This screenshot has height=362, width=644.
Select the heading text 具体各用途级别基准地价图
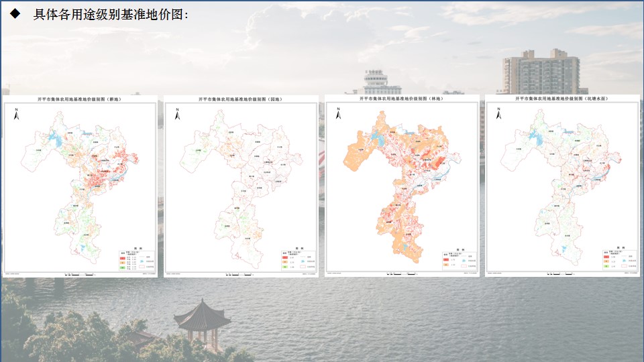[x=108, y=15]
